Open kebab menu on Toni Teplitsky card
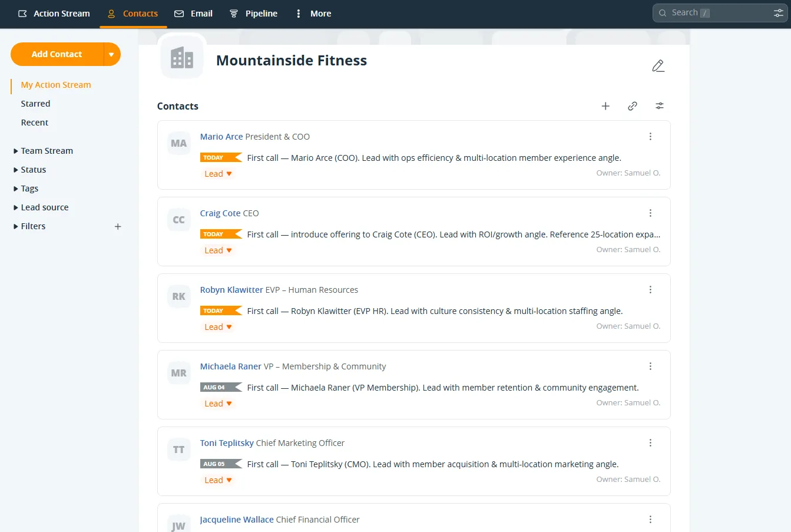 650,443
